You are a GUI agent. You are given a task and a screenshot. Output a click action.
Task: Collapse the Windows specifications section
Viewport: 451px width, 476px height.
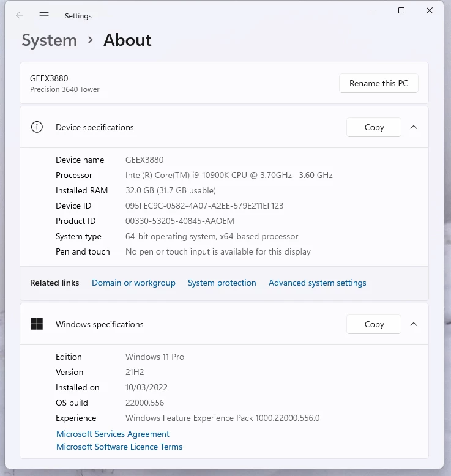coord(414,324)
